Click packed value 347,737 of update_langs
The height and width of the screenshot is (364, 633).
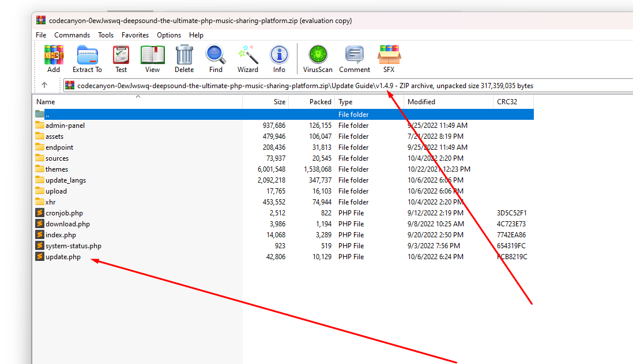click(320, 180)
